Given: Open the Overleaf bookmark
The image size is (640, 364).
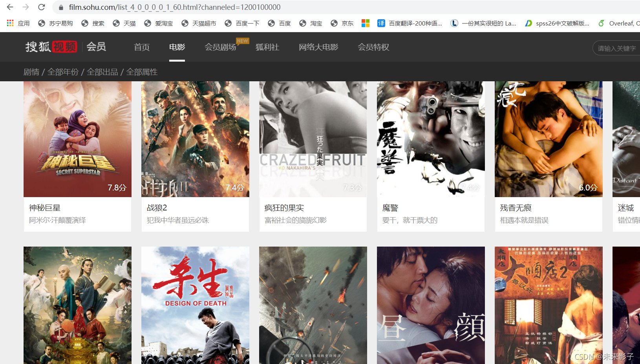Looking at the screenshot, I should click(619, 23).
